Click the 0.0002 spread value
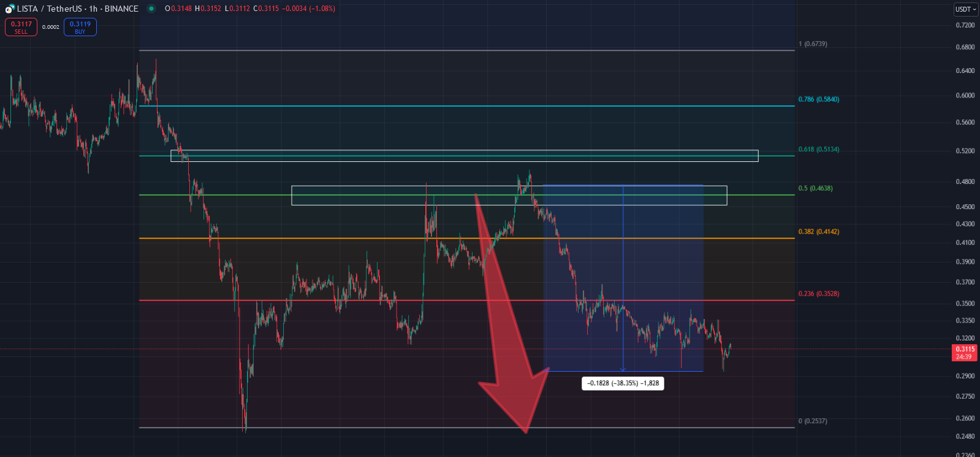 click(51, 27)
